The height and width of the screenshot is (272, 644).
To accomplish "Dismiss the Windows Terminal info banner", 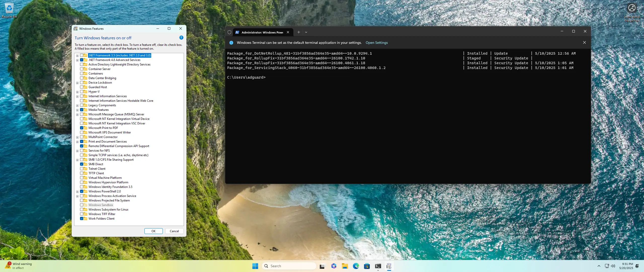I will pyautogui.click(x=584, y=43).
